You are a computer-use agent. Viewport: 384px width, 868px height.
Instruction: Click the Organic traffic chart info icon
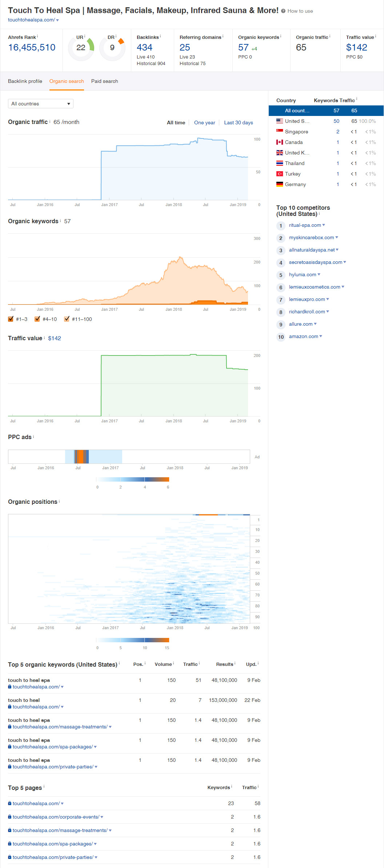pos(50,121)
